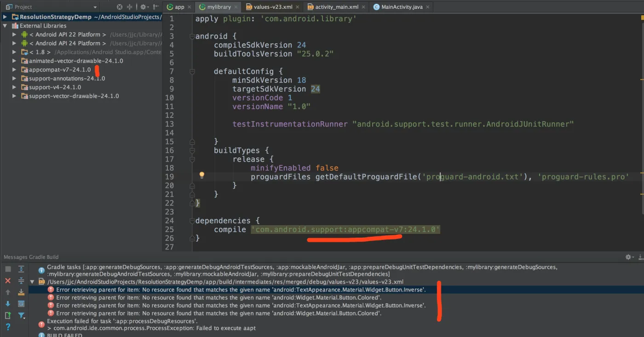Close the mylibrary editor tab
This screenshot has height=337, width=644.
click(x=236, y=7)
